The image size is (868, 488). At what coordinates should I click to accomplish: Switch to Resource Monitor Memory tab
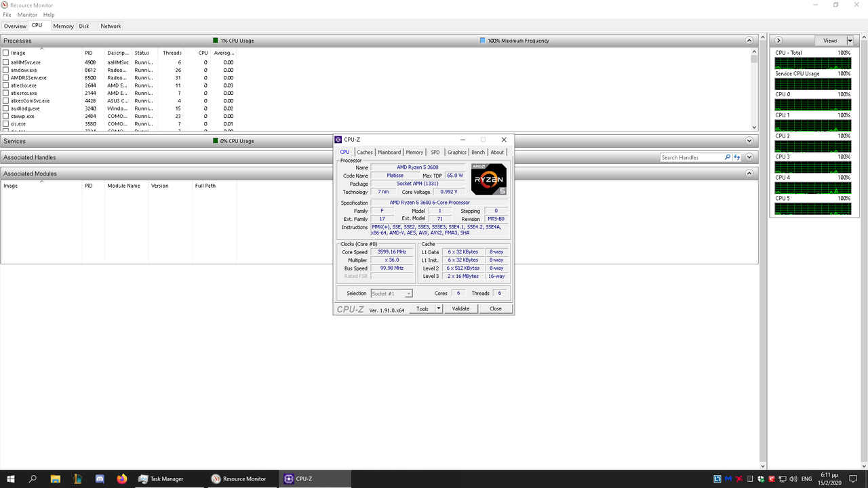[x=63, y=26]
